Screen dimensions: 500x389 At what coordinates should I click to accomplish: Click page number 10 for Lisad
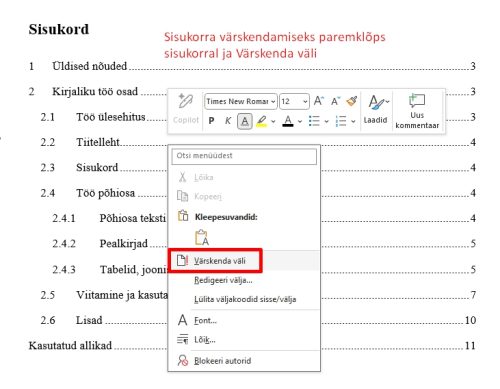[470, 320]
